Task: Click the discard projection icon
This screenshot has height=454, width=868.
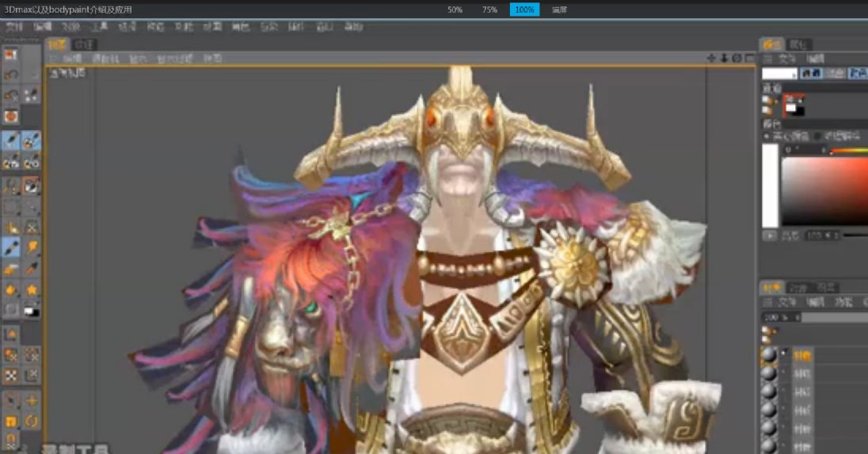Action: 31,162
